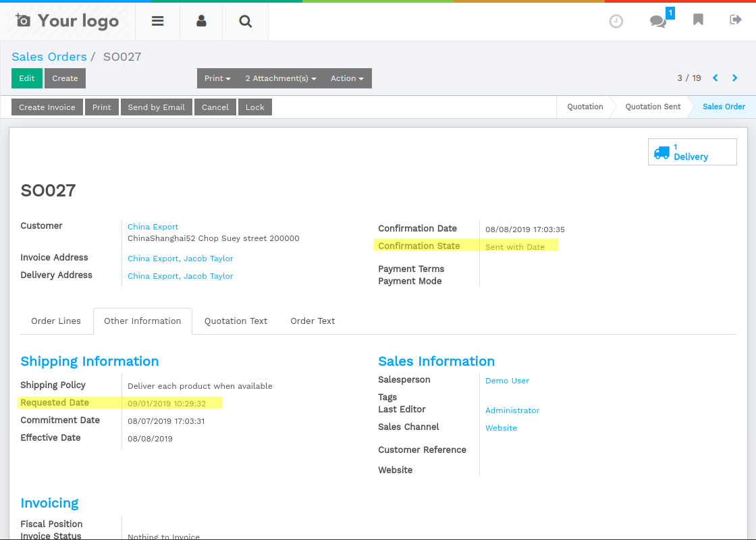Switch to the Quotation Text tab
Image resolution: width=756 pixels, height=540 pixels.
(x=236, y=321)
